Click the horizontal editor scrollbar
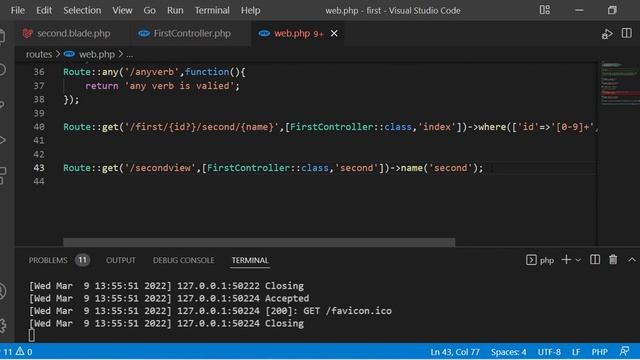This screenshot has width=640, height=360. click(x=259, y=242)
